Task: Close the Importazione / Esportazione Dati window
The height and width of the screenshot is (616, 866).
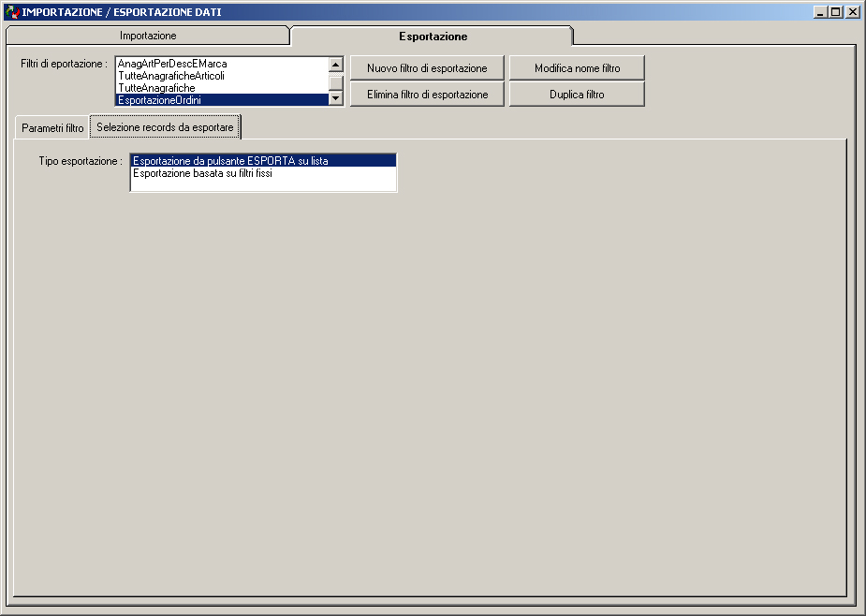Action: coord(853,11)
